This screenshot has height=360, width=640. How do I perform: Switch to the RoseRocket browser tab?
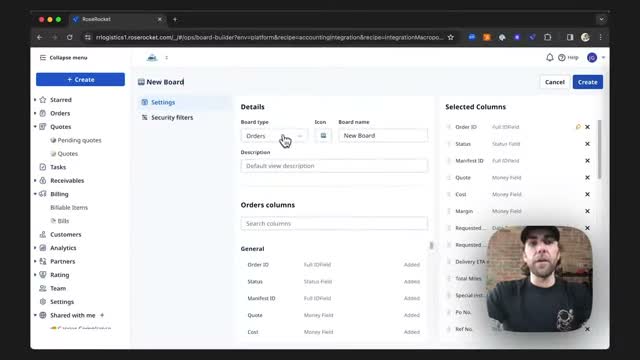(x=117, y=19)
